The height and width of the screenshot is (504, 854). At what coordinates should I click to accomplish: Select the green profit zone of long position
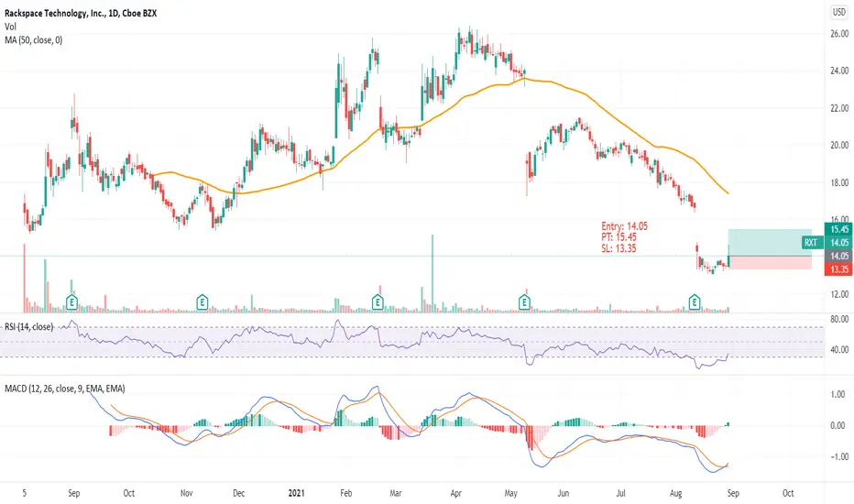[770, 243]
